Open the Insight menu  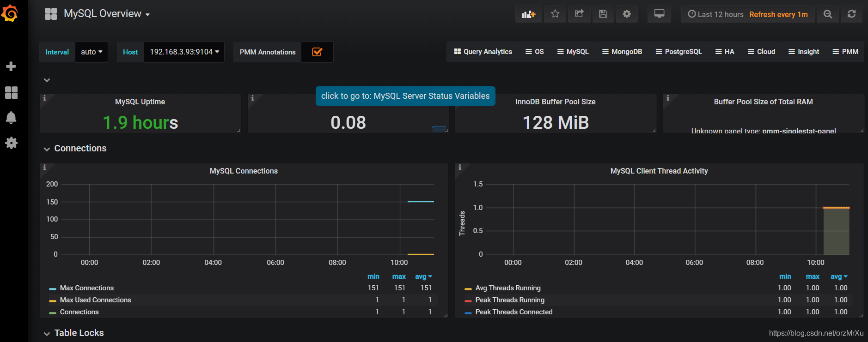[804, 52]
